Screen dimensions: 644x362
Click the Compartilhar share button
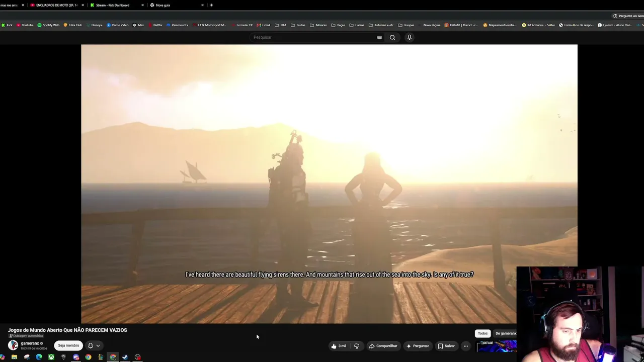[383, 346]
